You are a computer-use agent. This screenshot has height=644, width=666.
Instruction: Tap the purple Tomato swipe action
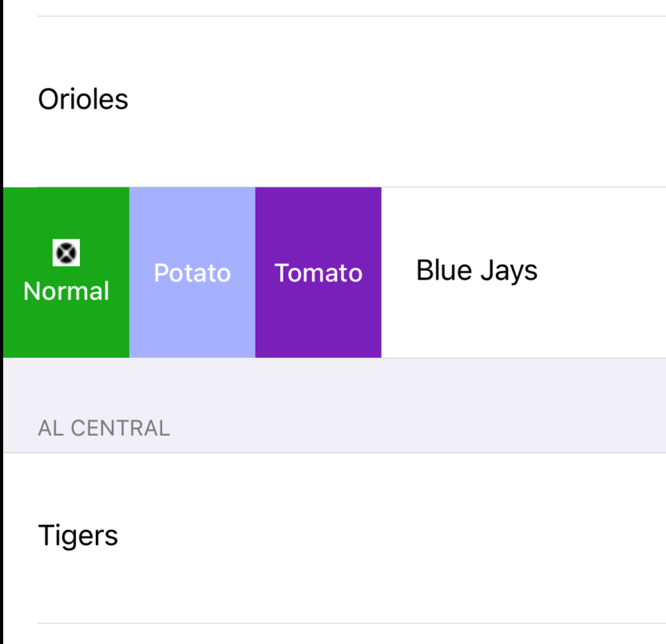click(319, 272)
